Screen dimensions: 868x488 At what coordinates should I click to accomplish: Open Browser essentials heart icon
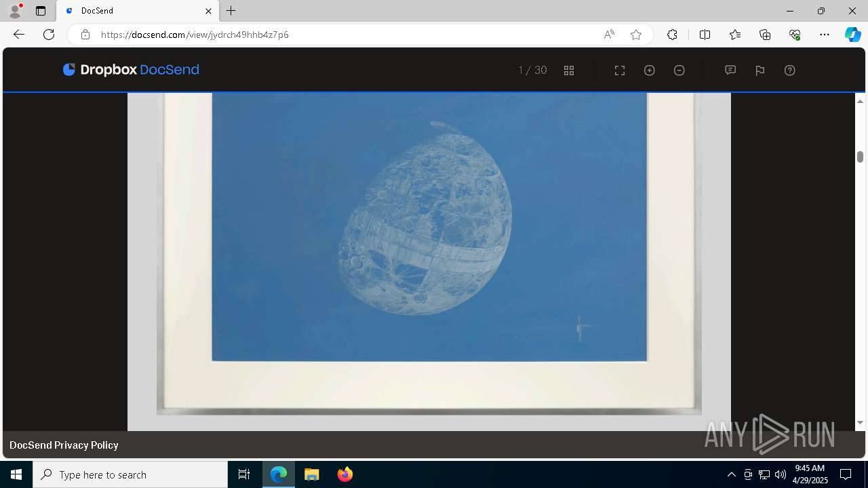click(x=795, y=35)
